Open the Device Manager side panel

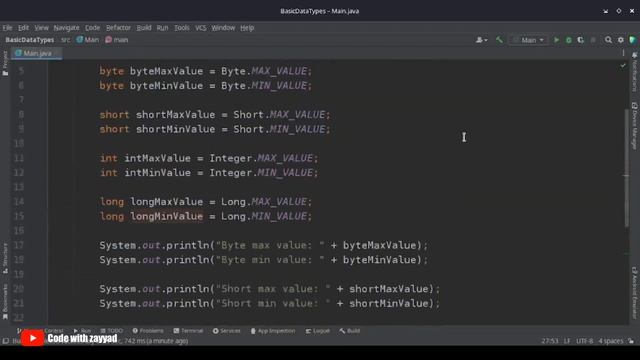coord(634,126)
